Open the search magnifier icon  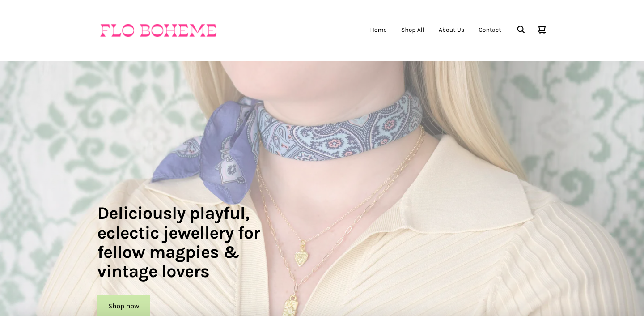[x=521, y=30]
